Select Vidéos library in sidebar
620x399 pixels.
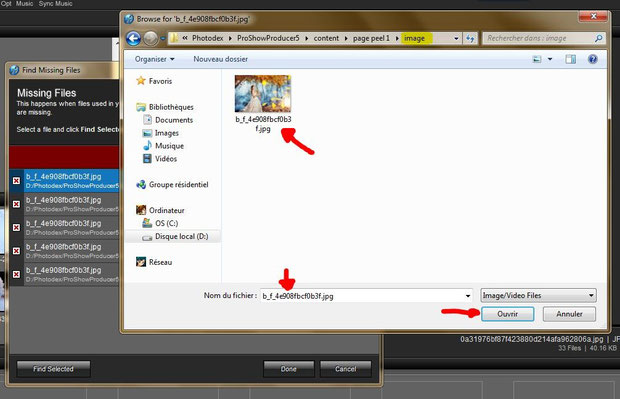tap(160, 159)
